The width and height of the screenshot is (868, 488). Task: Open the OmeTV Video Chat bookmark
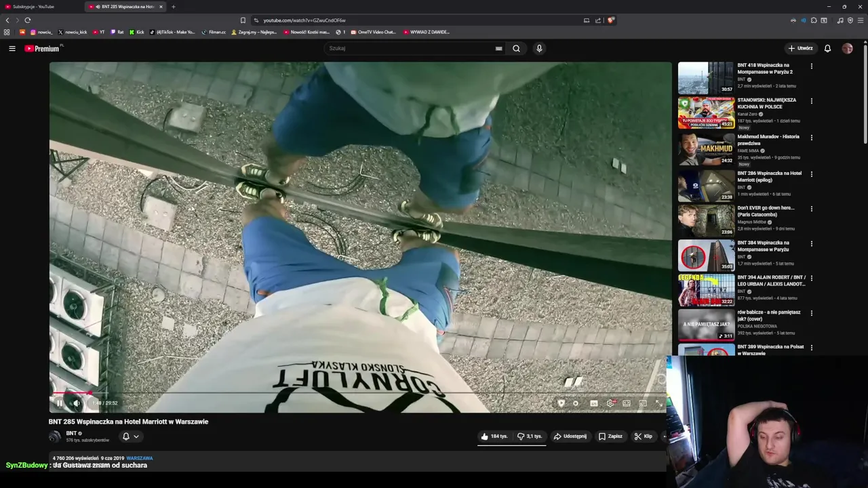point(373,32)
